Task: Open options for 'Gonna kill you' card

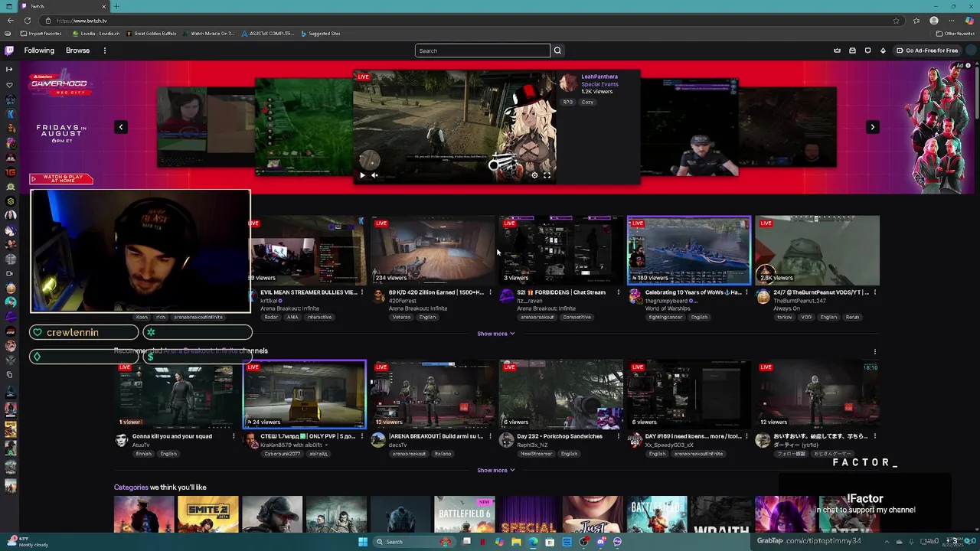Action: coord(234,436)
